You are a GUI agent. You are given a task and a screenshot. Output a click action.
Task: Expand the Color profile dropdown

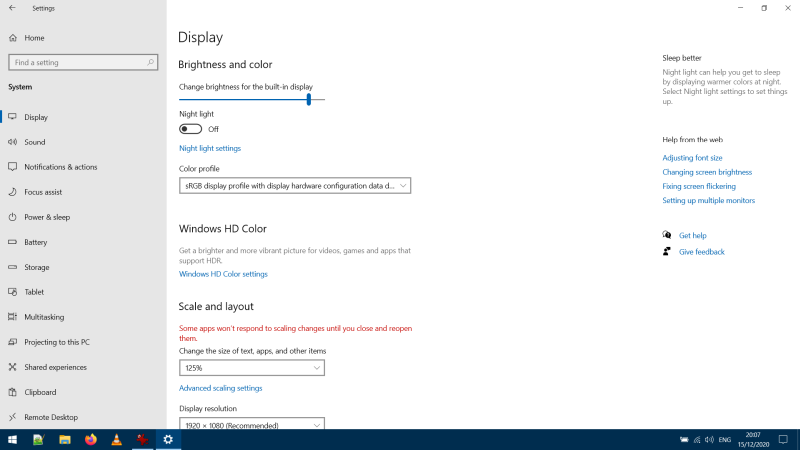click(295, 186)
